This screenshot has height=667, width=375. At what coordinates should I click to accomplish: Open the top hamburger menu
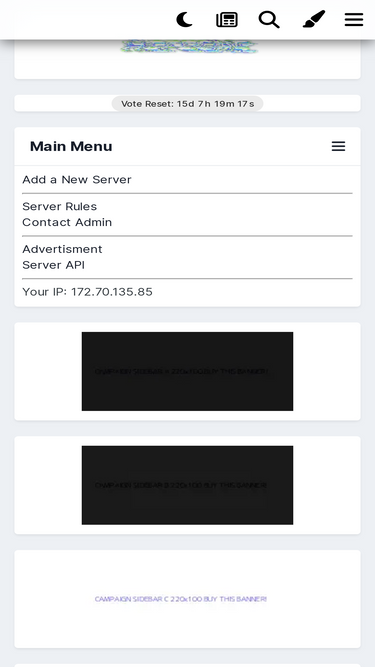coord(354,20)
